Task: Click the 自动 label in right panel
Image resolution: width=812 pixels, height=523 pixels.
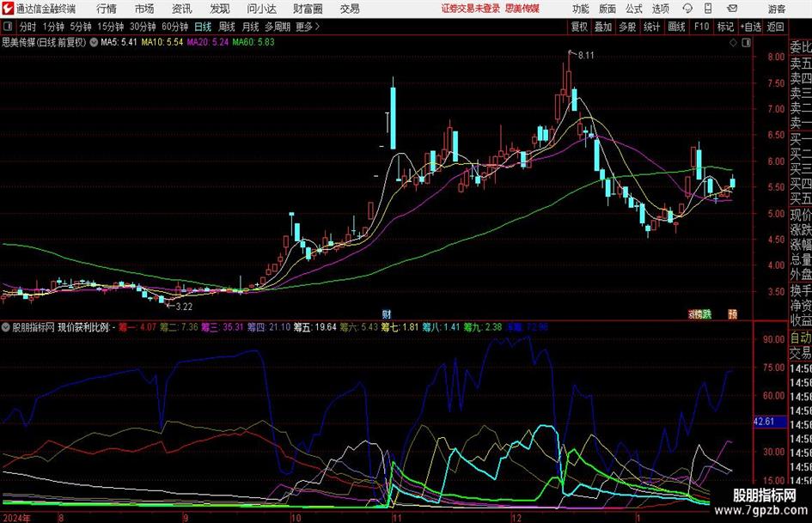Action: click(x=801, y=338)
